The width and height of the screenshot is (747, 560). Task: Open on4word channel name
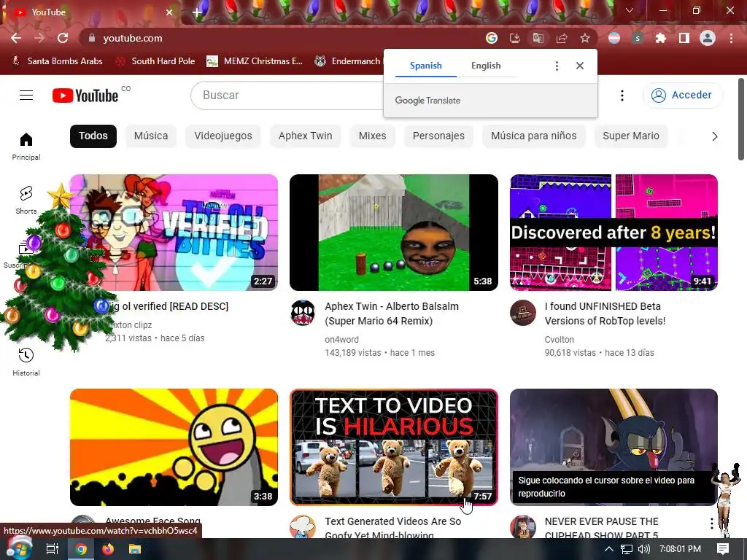point(341,340)
